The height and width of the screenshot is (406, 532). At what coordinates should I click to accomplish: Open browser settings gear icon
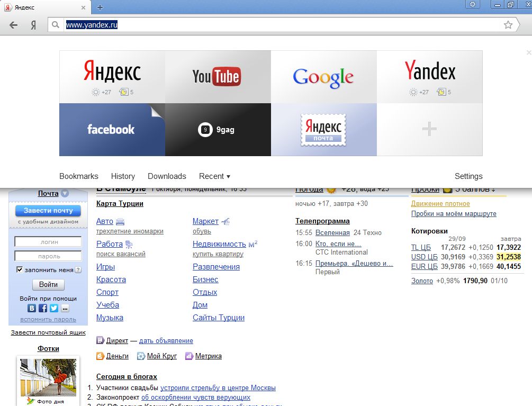pyautogui.click(x=473, y=5)
